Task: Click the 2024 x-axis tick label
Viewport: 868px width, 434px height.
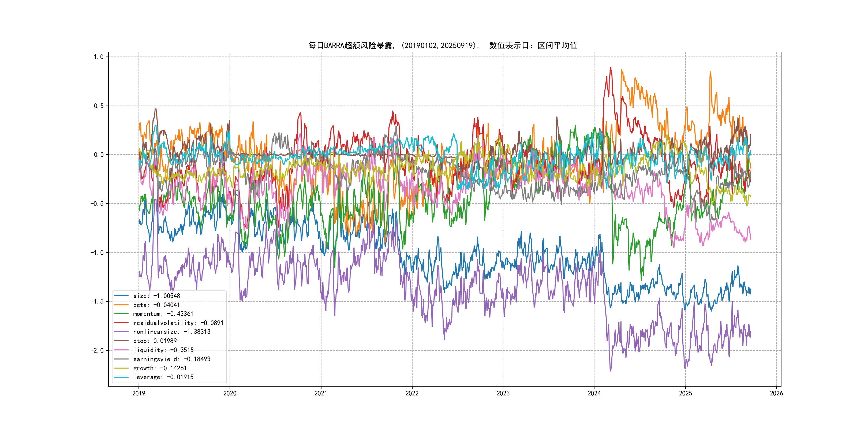Action: [x=594, y=393]
